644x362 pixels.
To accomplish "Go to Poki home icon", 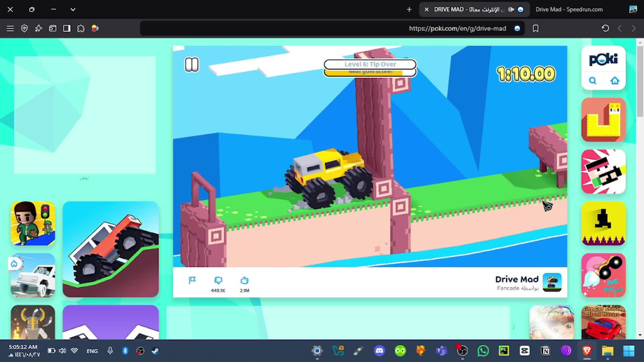I will pos(614,81).
